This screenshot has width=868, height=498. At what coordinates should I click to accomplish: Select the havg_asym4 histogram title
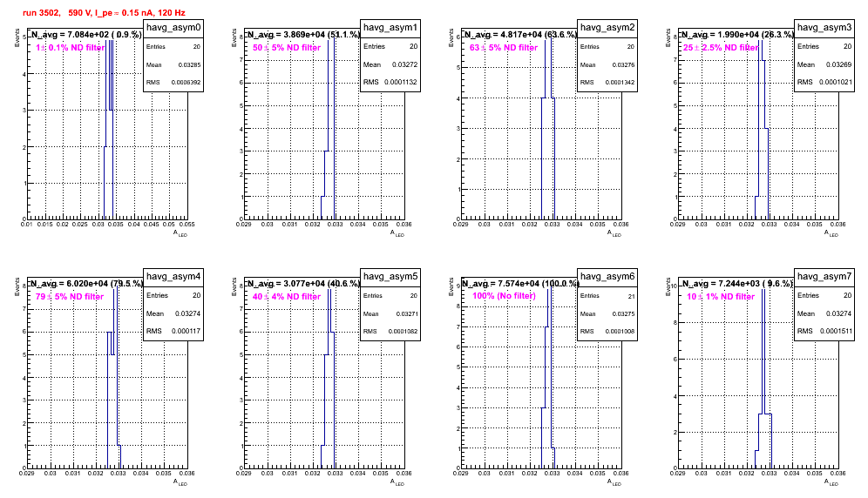[173, 277]
